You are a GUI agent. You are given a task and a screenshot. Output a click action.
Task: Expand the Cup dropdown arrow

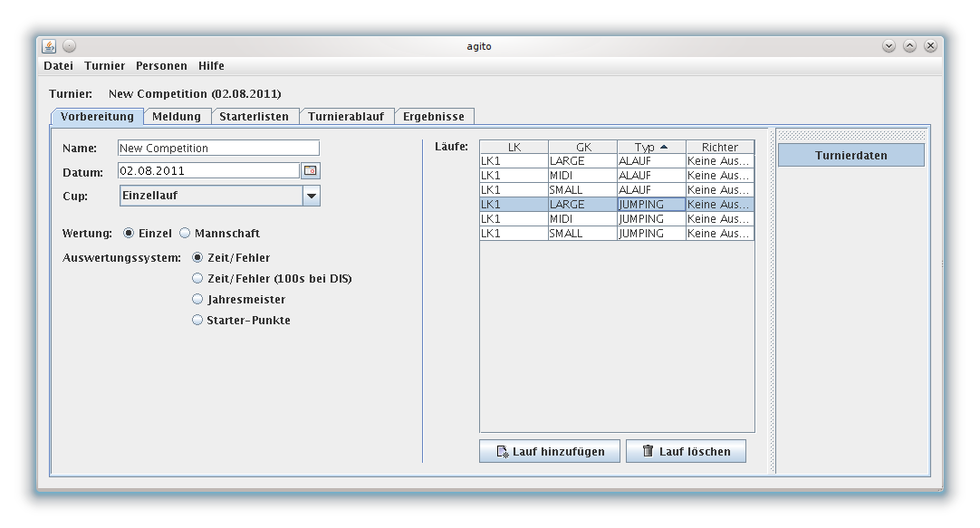click(311, 195)
